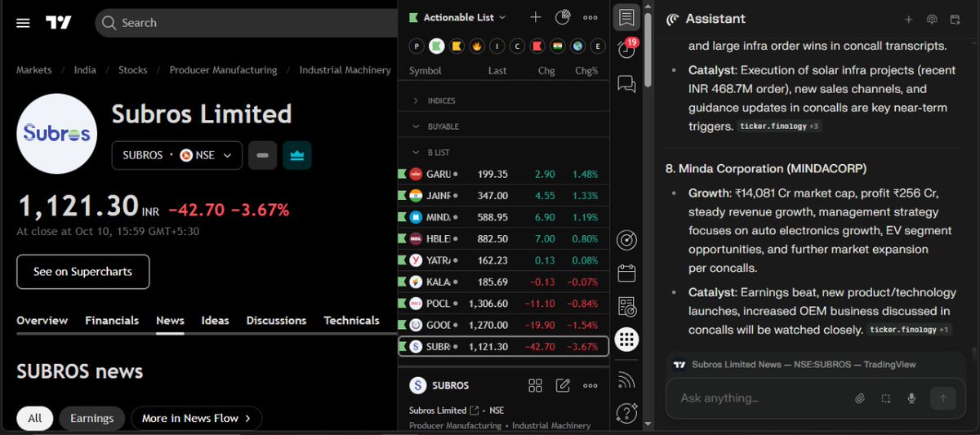Switch to the Discussions tab

pos(276,321)
